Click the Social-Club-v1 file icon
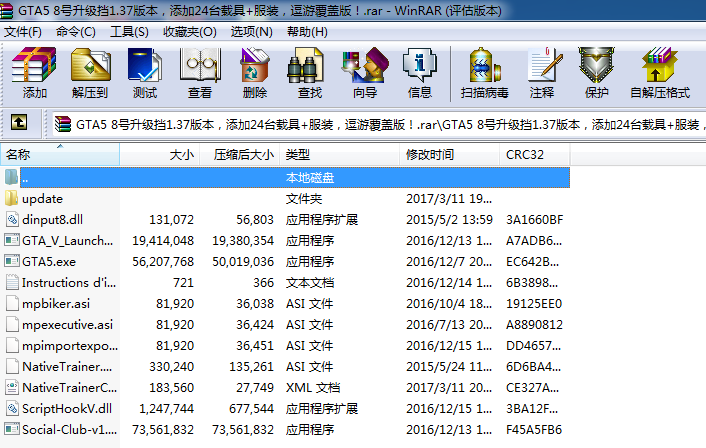706x448 pixels. point(11,430)
